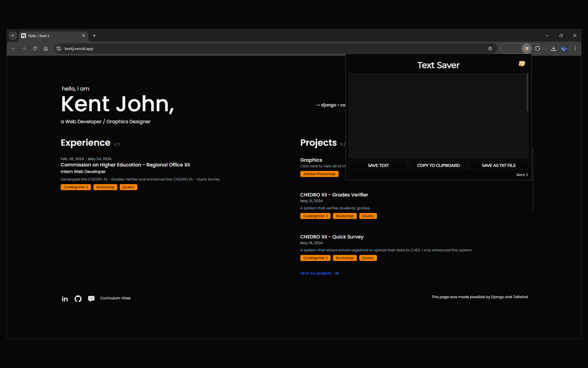The height and width of the screenshot is (368, 588).
Task: Click the Text Saver extension icon in toolbar
Action: click(x=526, y=49)
